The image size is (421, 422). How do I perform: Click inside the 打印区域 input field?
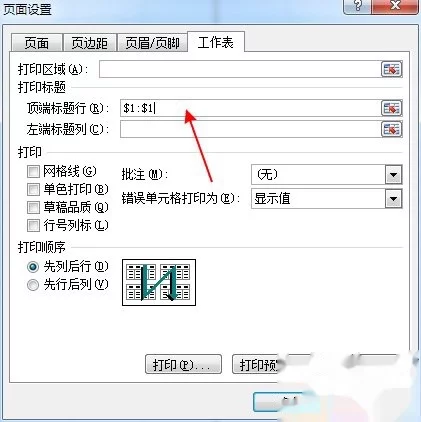click(x=240, y=69)
